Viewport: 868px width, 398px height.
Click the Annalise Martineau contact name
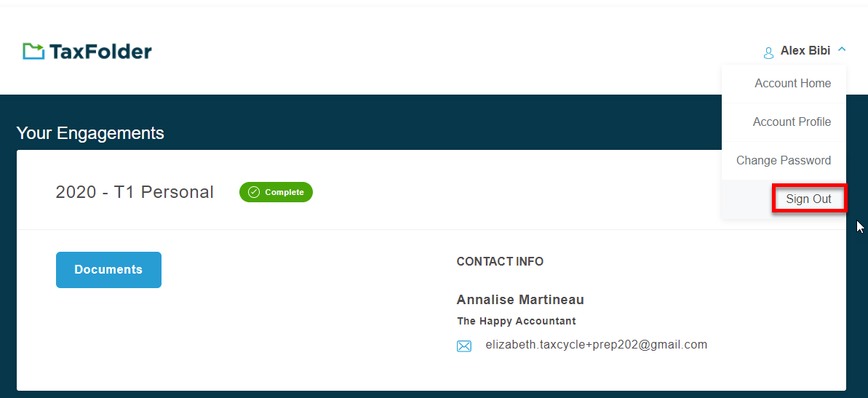tap(520, 300)
